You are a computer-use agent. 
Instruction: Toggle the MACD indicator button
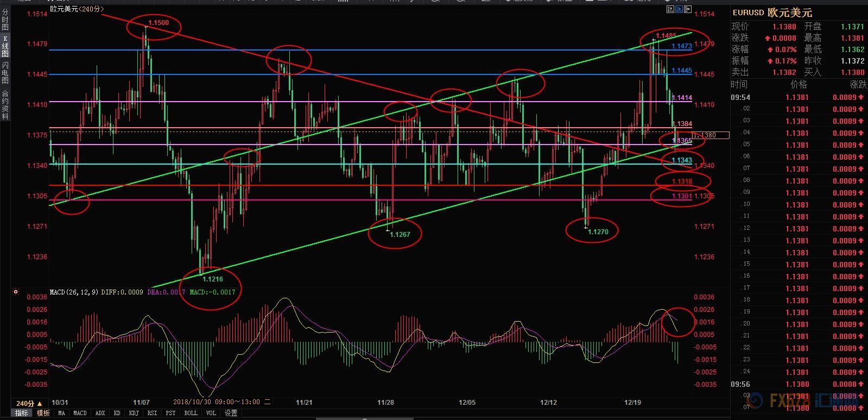[80, 413]
